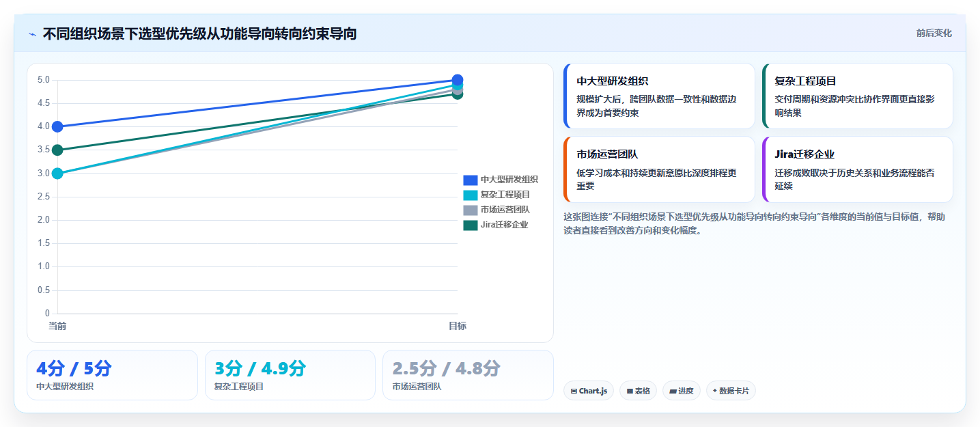This screenshot has width=980, height=427.
Task: Select the 4分 / 5分 stat card
Action: coord(112,375)
